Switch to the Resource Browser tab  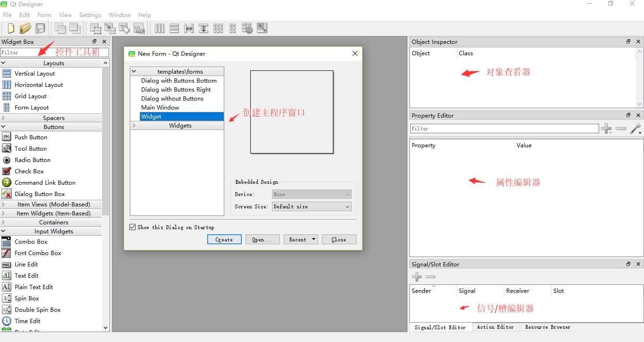[x=548, y=327]
